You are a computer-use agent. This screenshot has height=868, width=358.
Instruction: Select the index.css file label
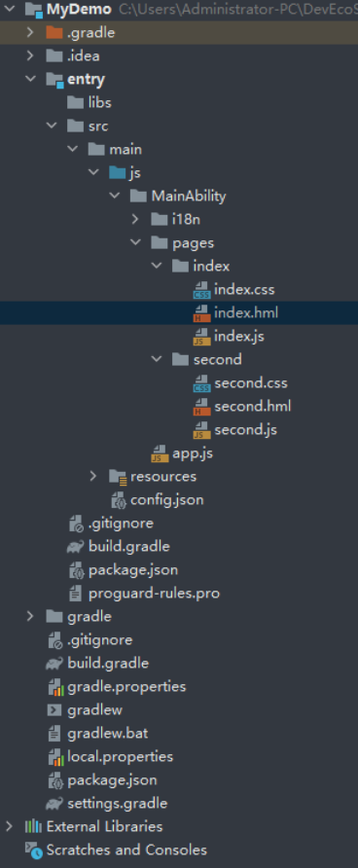click(x=244, y=290)
